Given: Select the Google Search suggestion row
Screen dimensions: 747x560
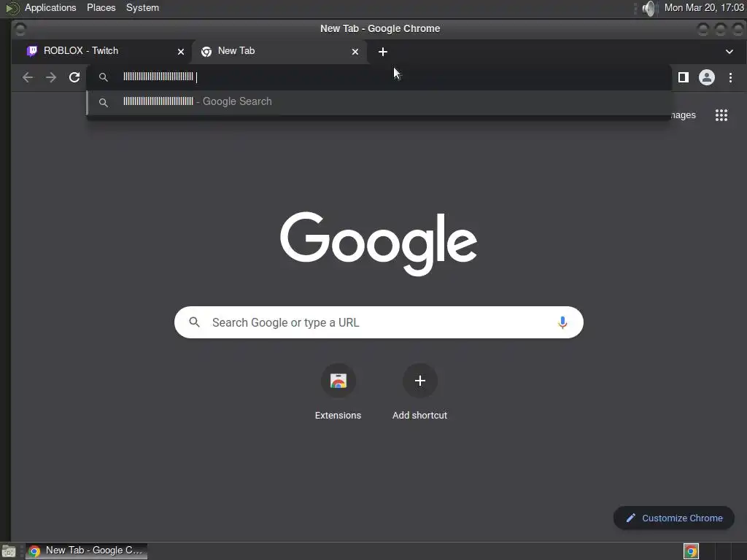Looking at the screenshot, I should (379, 102).
